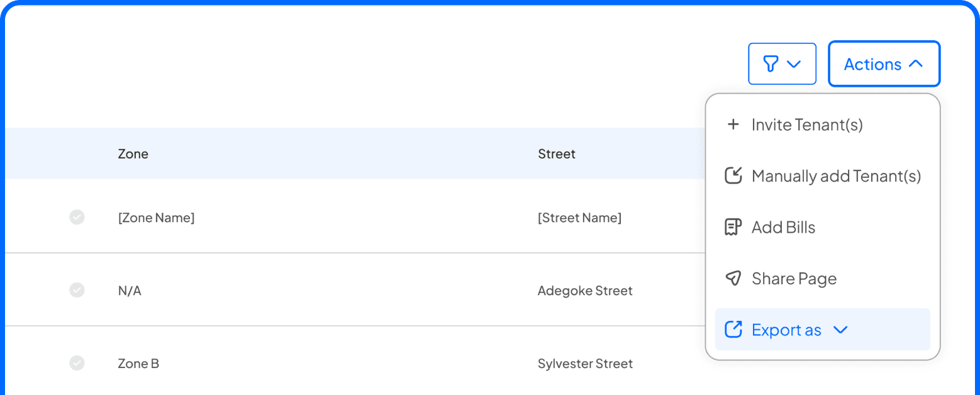Click the export icon beside Export as

[x=733, y=330]
